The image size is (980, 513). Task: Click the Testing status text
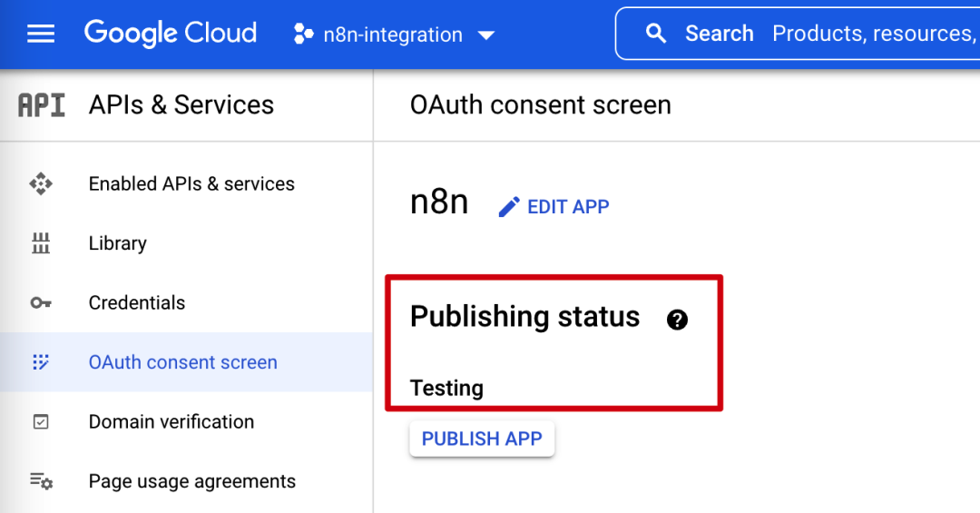point(446,389)
